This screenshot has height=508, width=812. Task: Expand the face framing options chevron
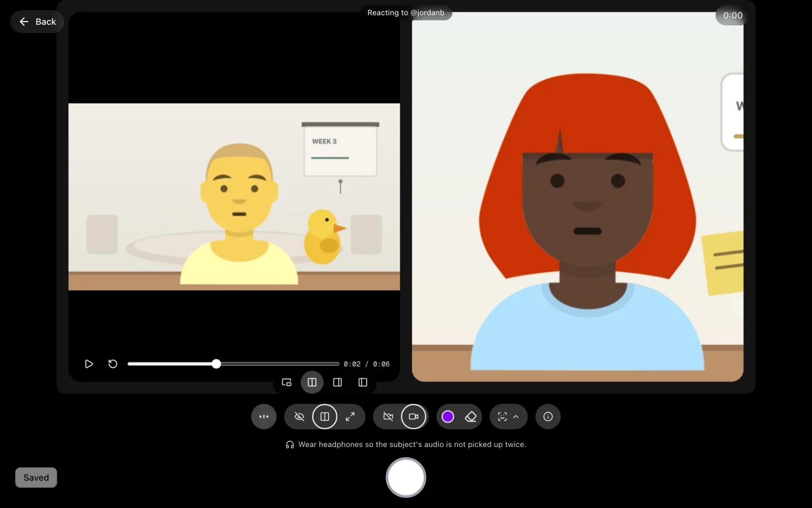[x=516, y=417]
